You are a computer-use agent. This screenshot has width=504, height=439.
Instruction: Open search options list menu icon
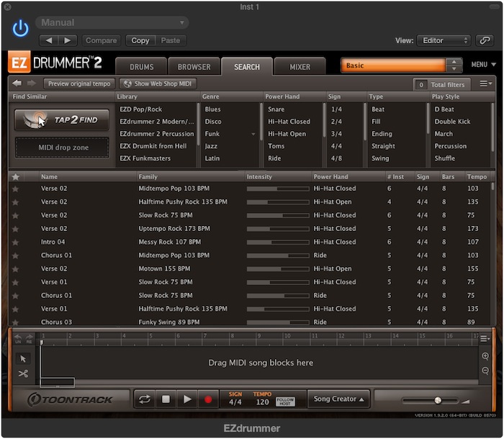click(x=485, y=84)
